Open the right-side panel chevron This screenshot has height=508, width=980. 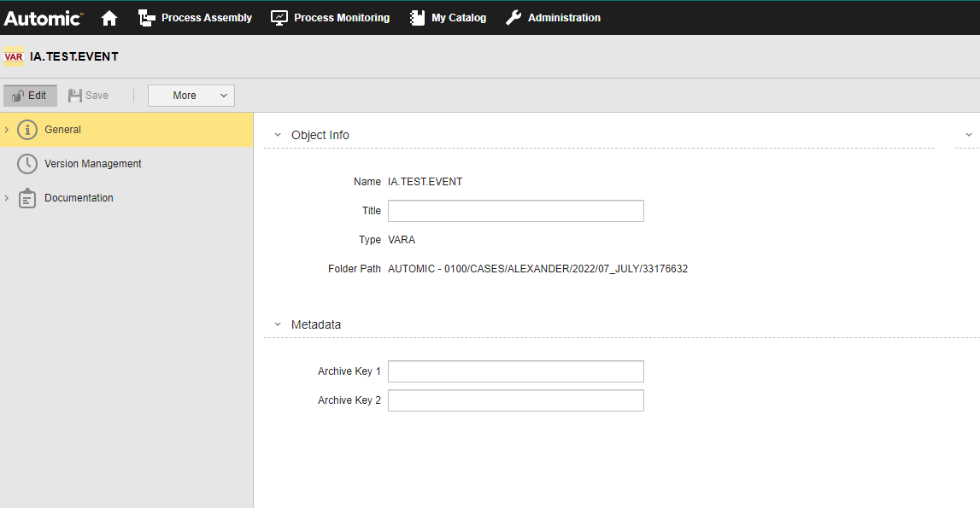pos(969,135)
